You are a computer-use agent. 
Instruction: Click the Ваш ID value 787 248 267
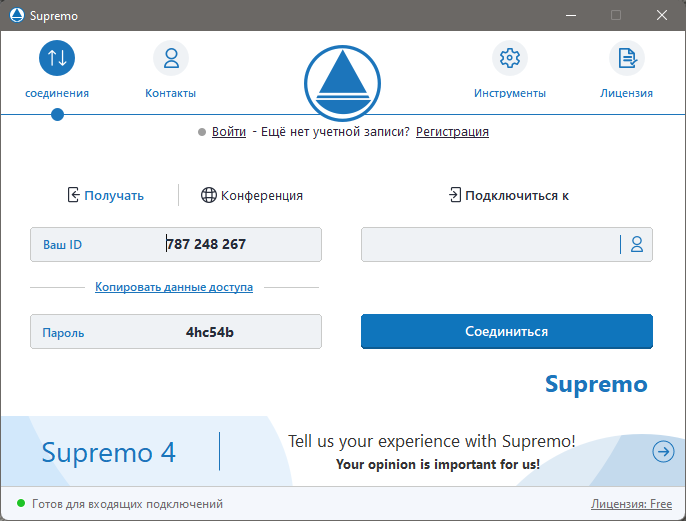[x=206, y=244]
